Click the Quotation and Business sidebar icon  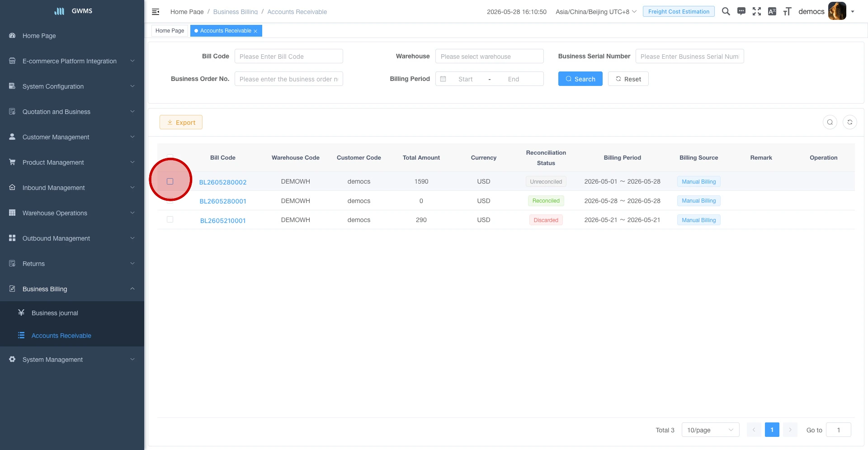(12, 112)
